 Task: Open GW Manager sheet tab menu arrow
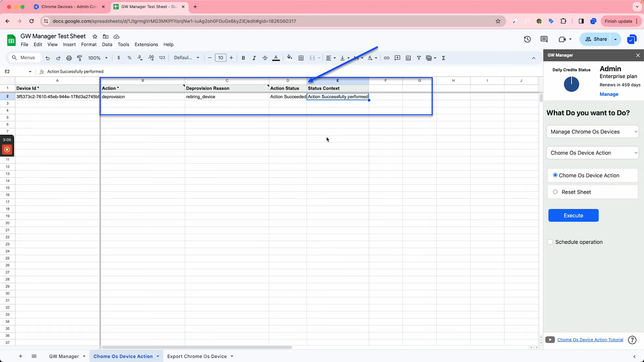84,356
